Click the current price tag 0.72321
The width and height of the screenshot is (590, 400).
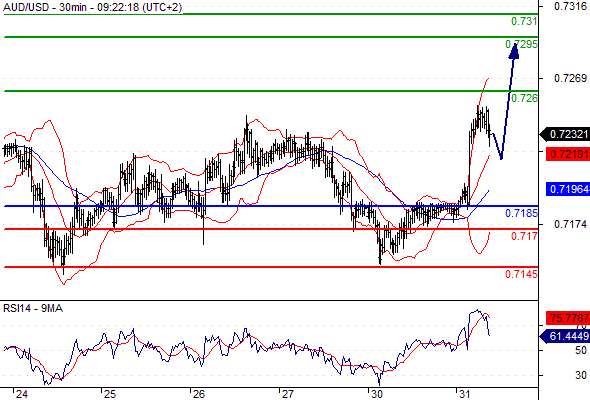pos(565,134)
